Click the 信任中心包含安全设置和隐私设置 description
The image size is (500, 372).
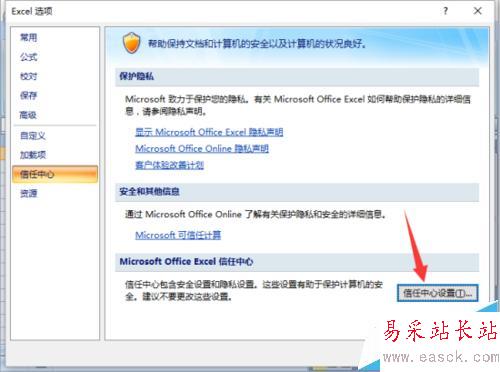(254, 290)
